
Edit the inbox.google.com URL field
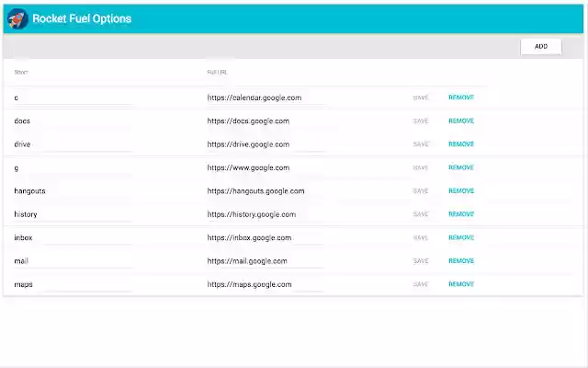[x=266, y=237]
